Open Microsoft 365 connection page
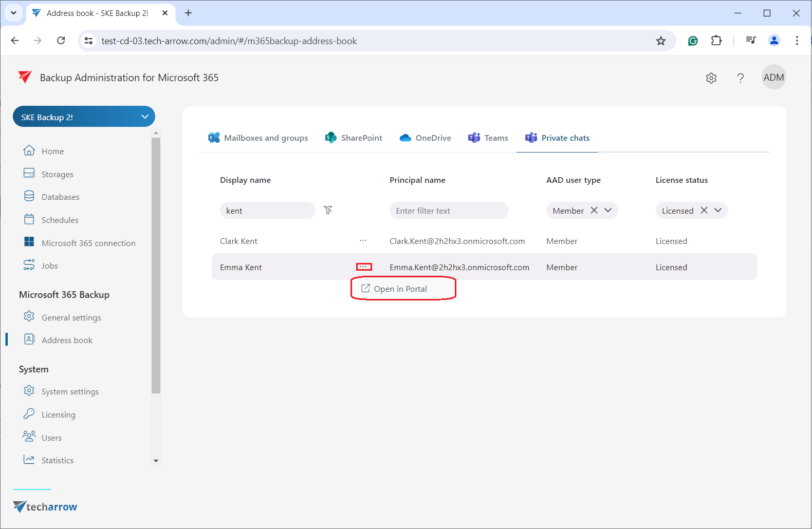 [x=88, y=243]
